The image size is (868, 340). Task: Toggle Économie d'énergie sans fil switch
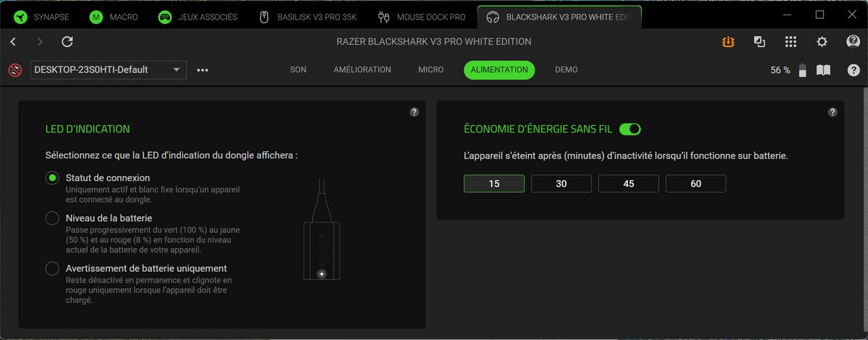[x=630, y=129]
